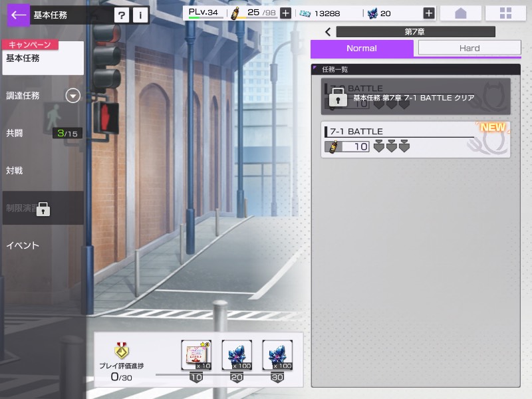Open the crystal reward at milestone 20
This screenshot has width=532, height=399.
[237, 355]
